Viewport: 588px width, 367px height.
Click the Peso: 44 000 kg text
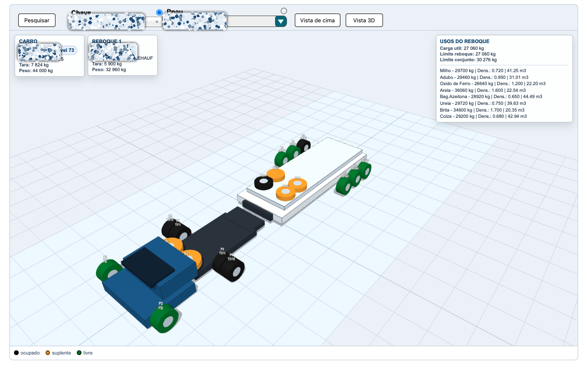[36, 71]
